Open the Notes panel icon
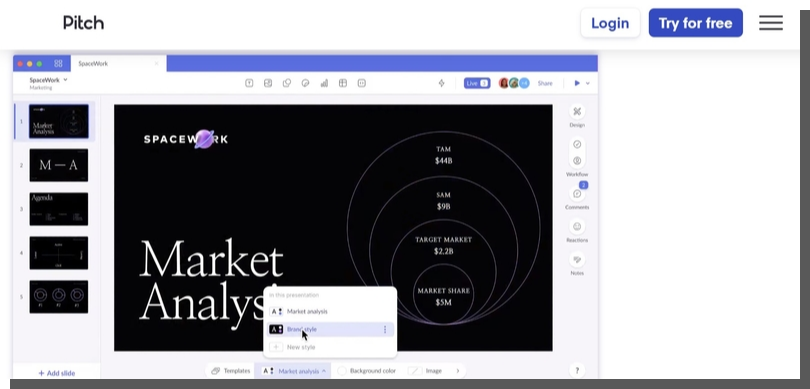810x389 pixels. pos(577,259)
